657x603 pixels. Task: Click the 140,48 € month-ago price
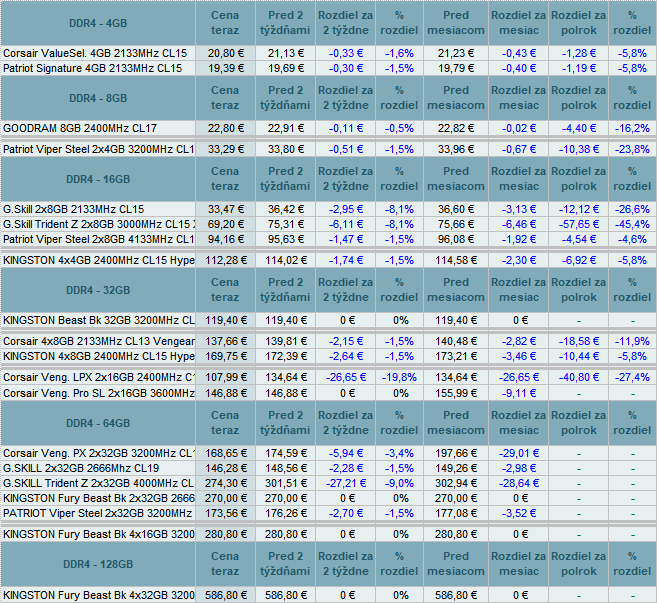456,341
